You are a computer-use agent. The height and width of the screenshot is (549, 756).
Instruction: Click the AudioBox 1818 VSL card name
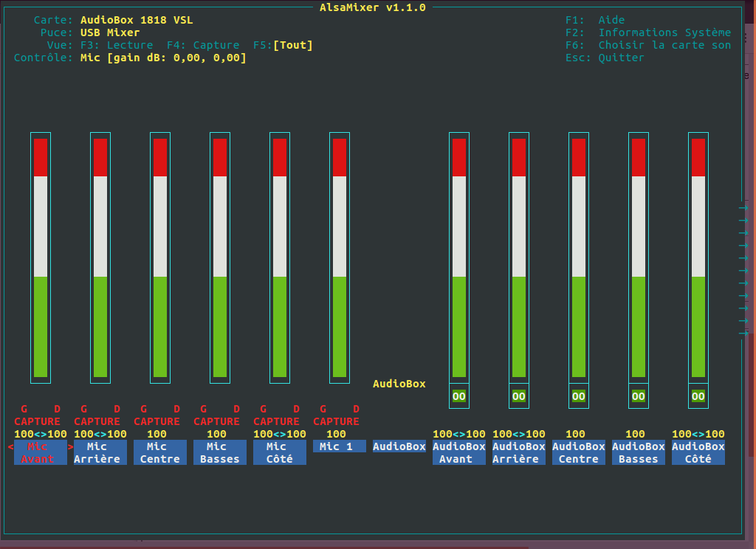click(x=137, y=20)
